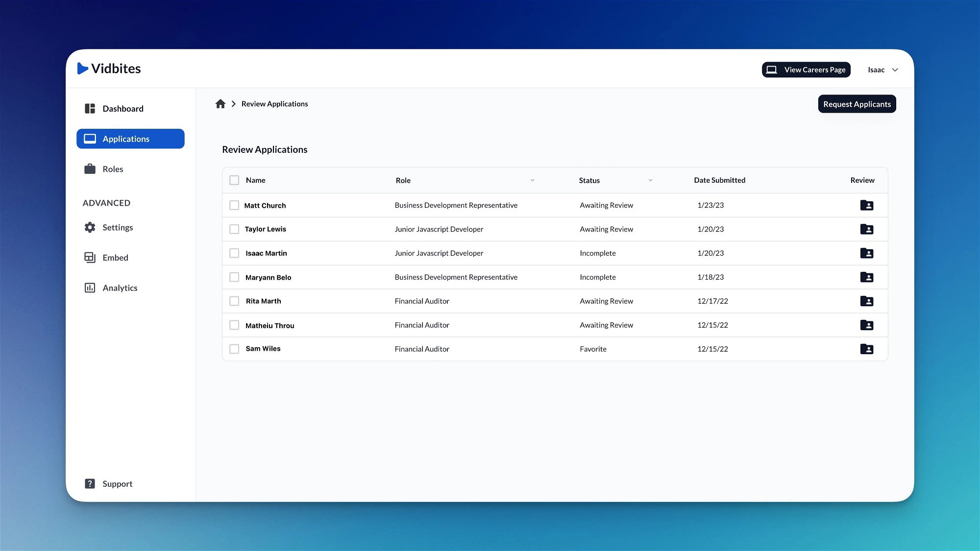Toggle checkbox for Matt Church row
The width and height of the screenshot is (980, 551).
tap(234, 205)
